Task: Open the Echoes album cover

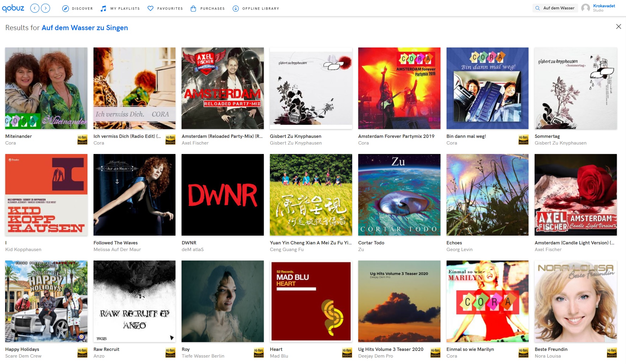Action: click(487, 195)
